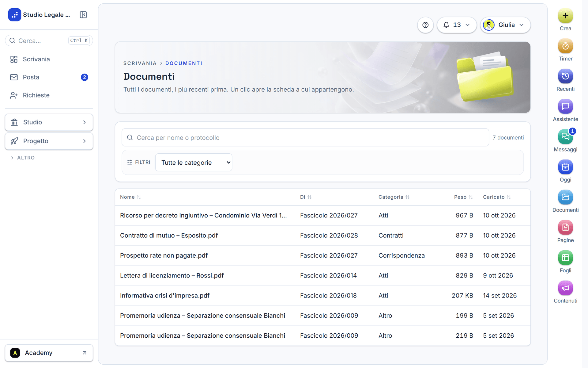Focus the Cerca per nome o protocollo field
This screenshot has height=368, width=588.
click(x=305, y=138)
